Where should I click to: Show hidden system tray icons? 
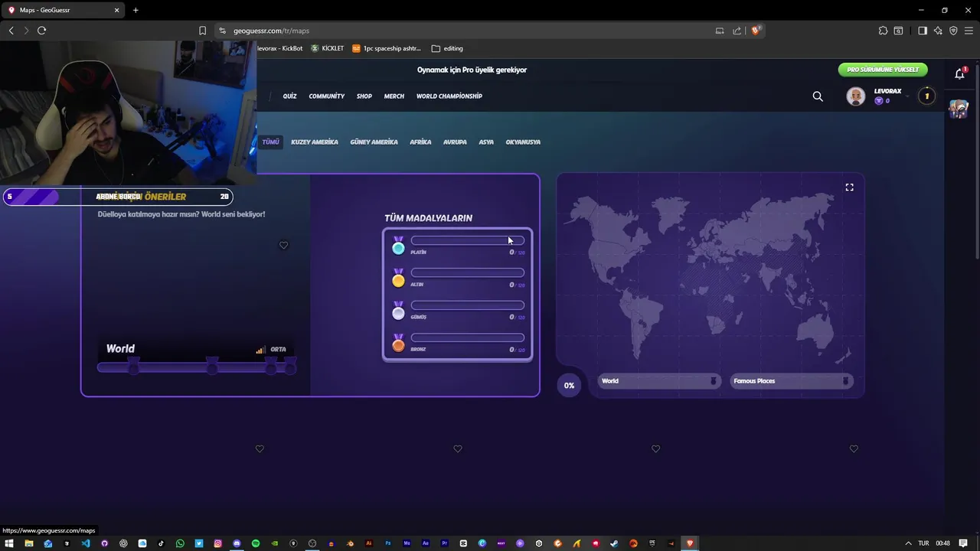click(x=908, y=543)
